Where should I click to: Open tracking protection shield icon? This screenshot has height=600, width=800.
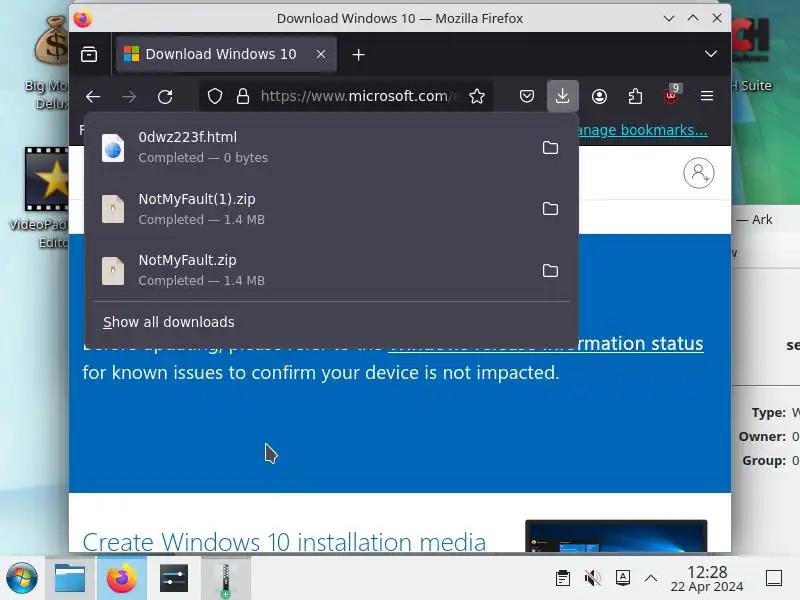tap(215, 96)
